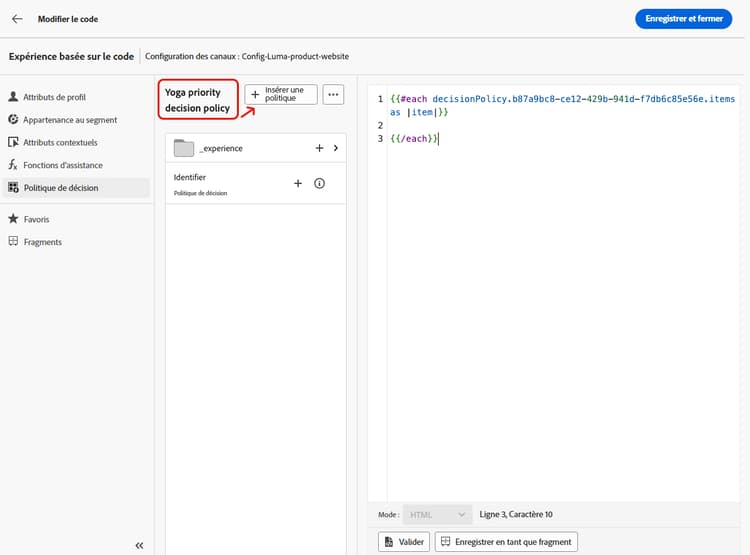
Task: Click Enregistrer en tant que fragment button
Action: click(x=506, y=542)
